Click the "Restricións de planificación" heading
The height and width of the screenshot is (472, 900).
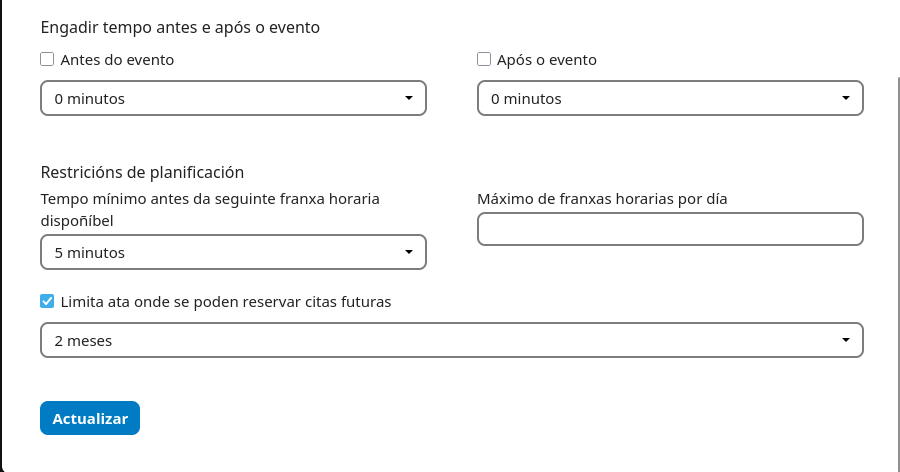pos(142,172)
